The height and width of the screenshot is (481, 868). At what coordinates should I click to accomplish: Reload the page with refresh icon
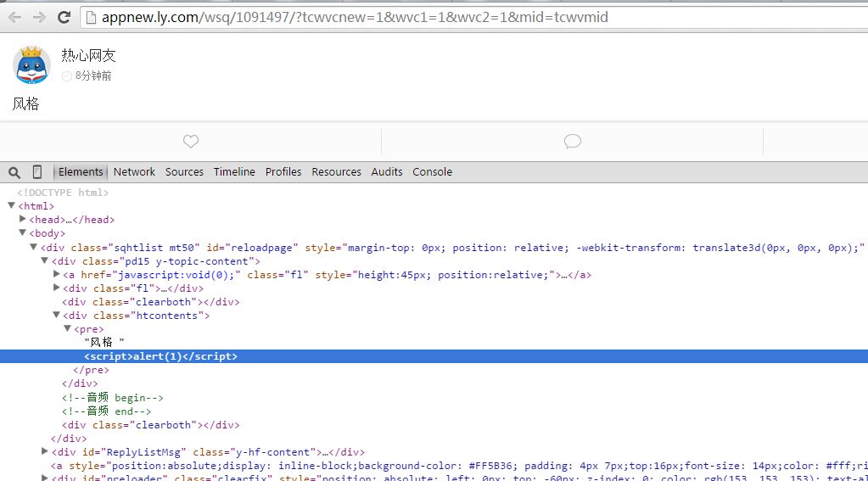click(64, 17)
